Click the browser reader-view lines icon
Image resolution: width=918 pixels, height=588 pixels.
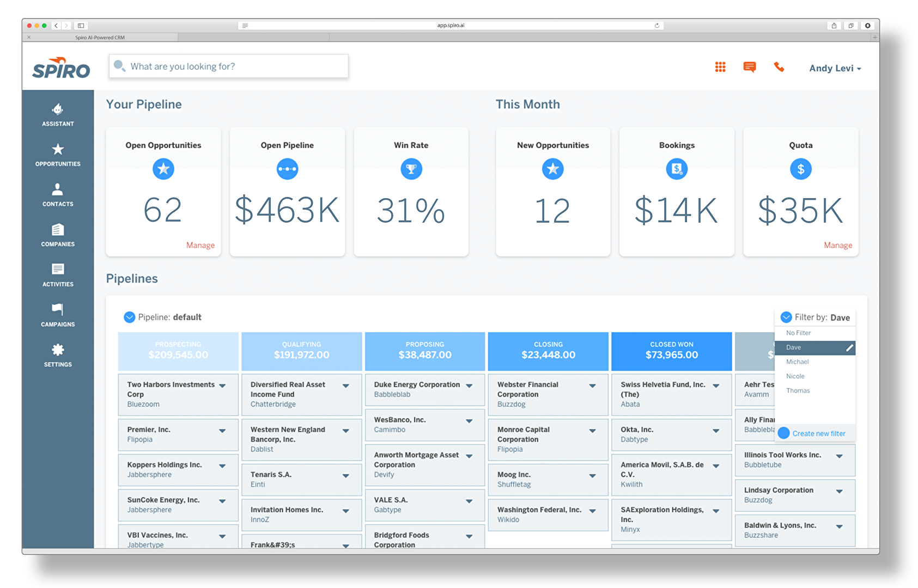pyautogui.click(x=245, y=26)
